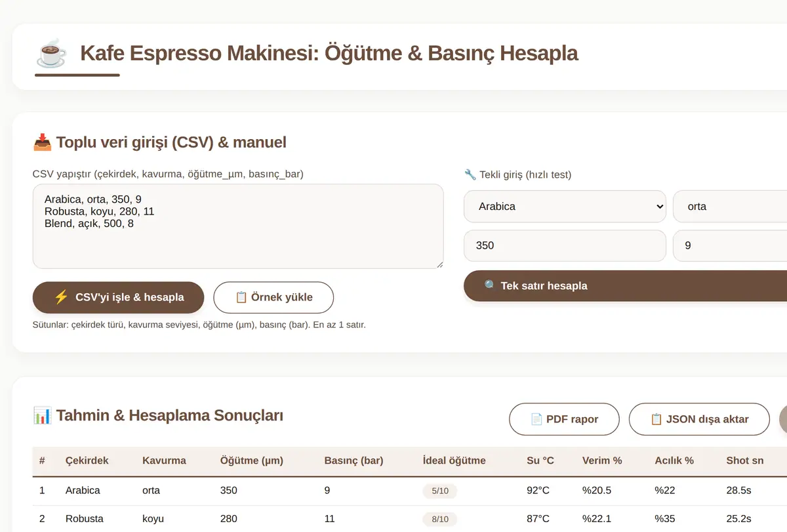The image size is (787, 532).
Task: Click the Kafe Espresso Makinesi page title
Action: click(329, 53)
